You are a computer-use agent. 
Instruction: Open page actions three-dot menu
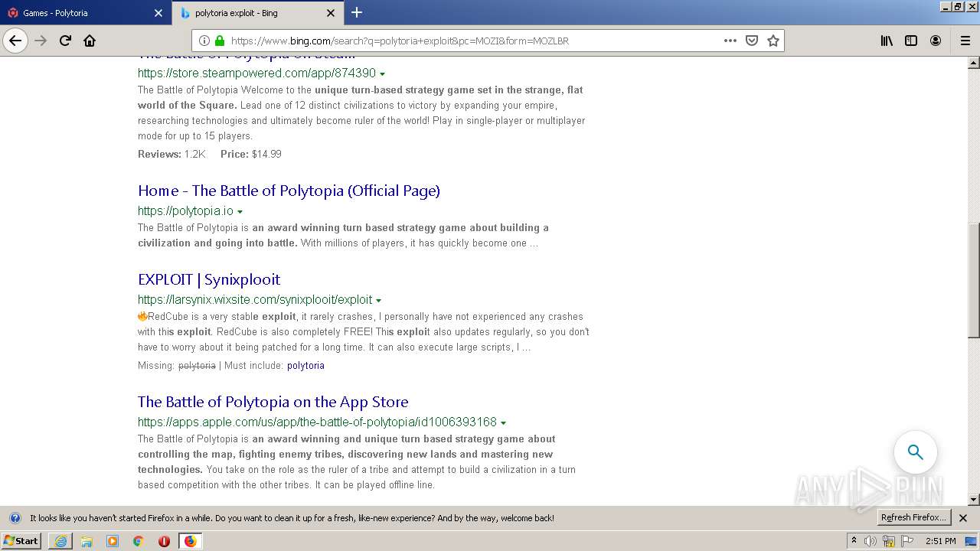[x=730, y=41]
